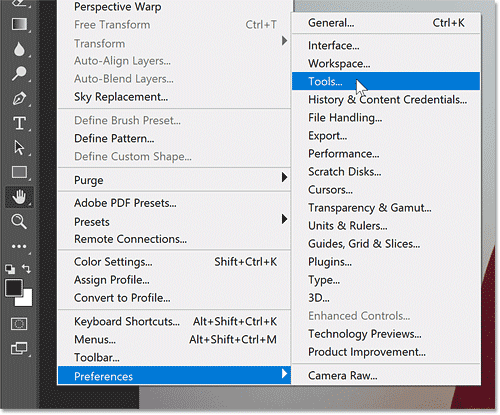Select the Dodge tool
Screen dimensions: 500x415
tap(19, 74)
